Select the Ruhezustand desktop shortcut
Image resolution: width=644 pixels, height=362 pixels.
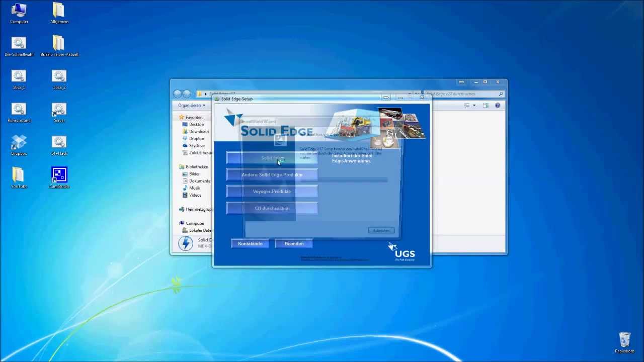[x=19, y=112]
